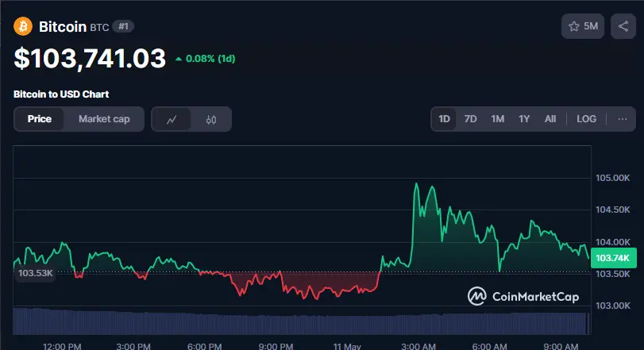Switch to line chart view icon
Viewport: 644px width, 350px height.
coord(172,119)
